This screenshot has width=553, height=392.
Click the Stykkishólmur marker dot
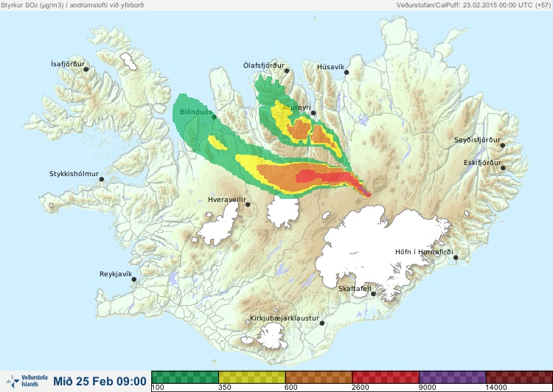tap(101, 180)
